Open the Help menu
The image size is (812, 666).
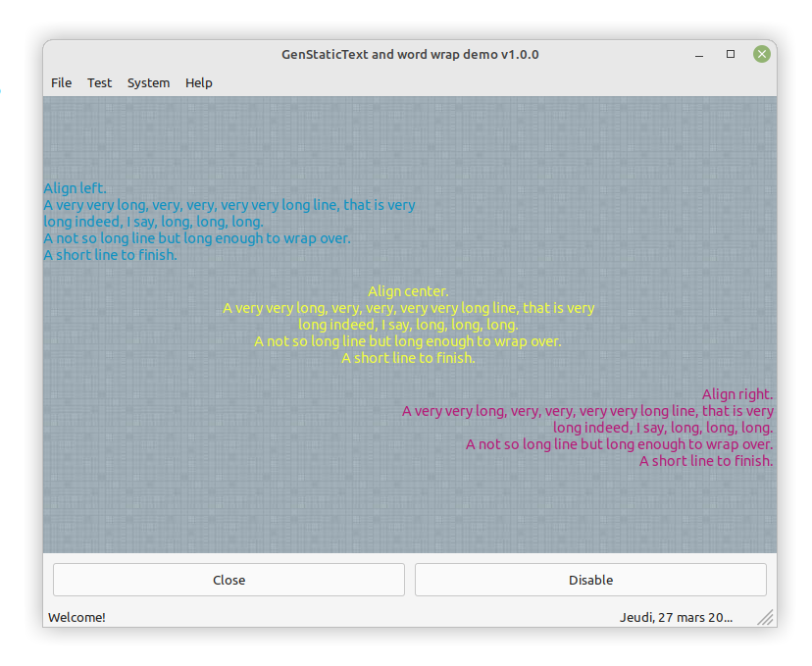(198, 83)
